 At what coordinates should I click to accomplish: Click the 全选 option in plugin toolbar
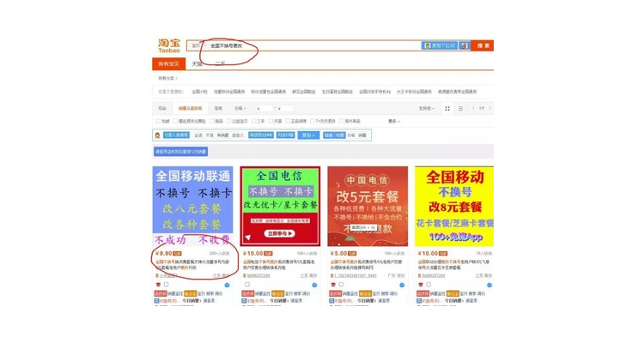coord(198,135)
